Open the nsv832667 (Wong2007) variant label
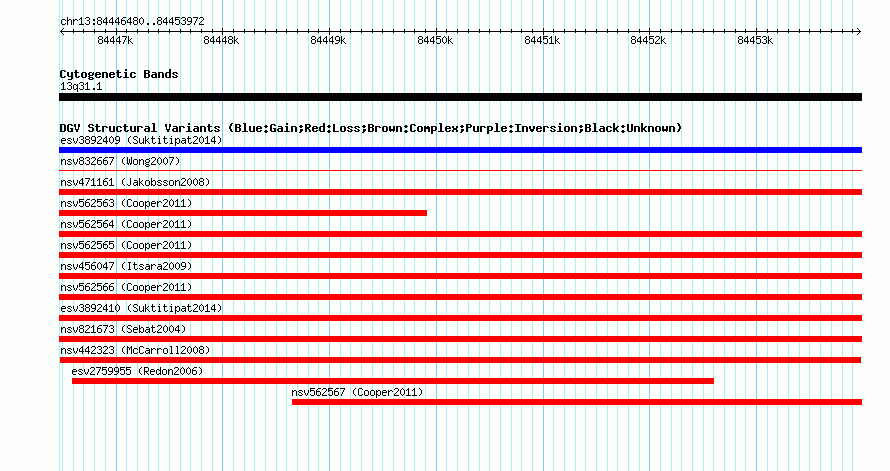The image size is (890, 471). pos(120,161)
